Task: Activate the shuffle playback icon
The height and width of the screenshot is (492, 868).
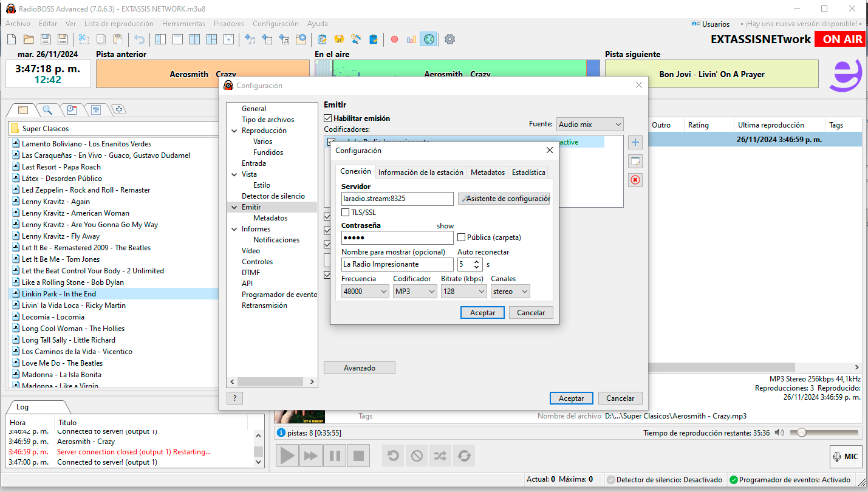Action: pos(440,455)
